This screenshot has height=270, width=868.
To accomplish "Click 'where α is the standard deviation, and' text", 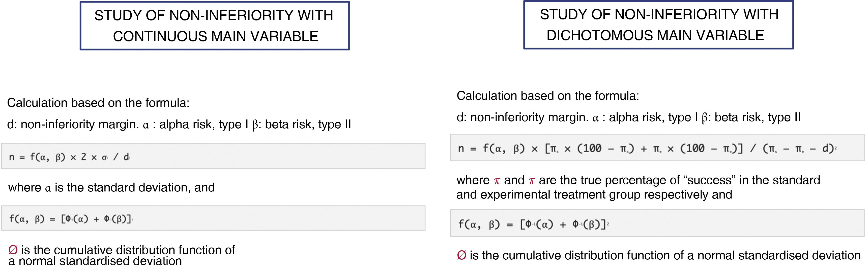I will pyautogui.click(x=111, y=187).
